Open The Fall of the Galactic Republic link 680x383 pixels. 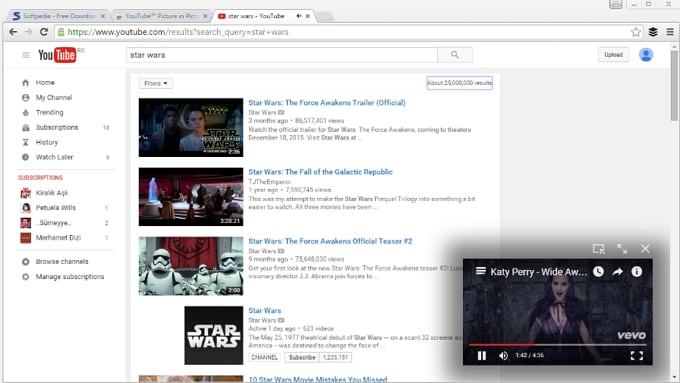click(320, 172)
